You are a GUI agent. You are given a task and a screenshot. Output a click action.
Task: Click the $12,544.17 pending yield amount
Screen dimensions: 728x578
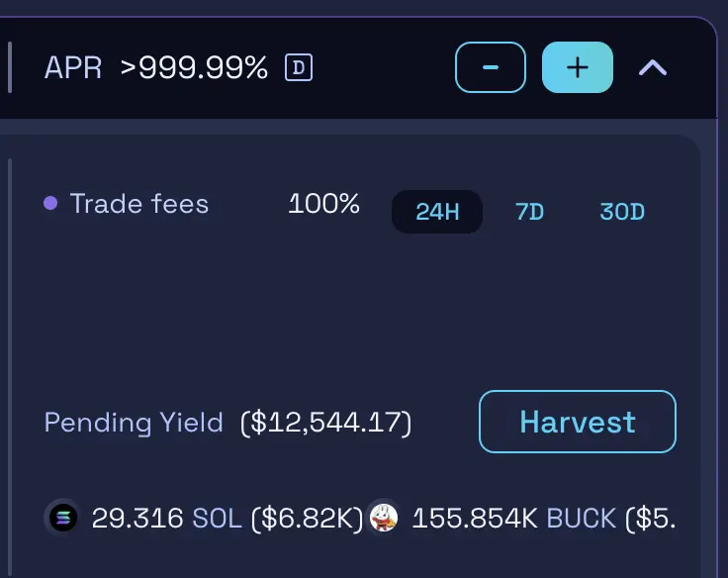click(325, 423)
